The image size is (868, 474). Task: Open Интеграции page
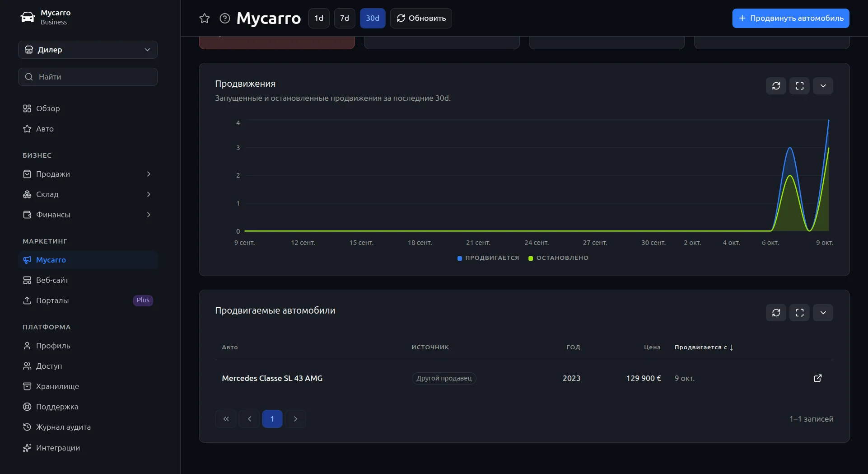(88, 448)
